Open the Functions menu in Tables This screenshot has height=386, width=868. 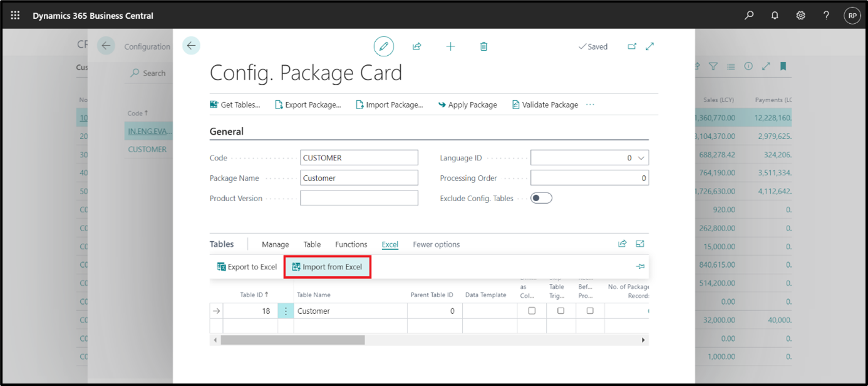(351, 244)
